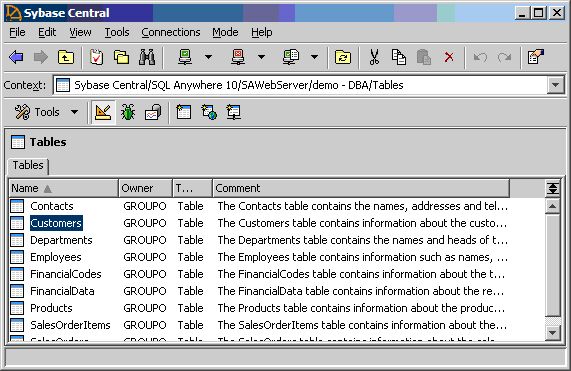
Task: Select the Customers table row
Action: point(259,223)
